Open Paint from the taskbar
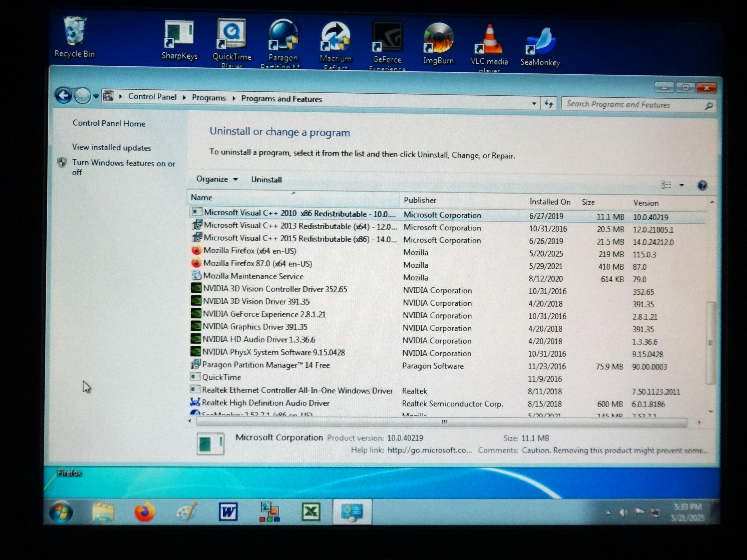Viewport: 747px width, 560px height. (x=186, y=512)
